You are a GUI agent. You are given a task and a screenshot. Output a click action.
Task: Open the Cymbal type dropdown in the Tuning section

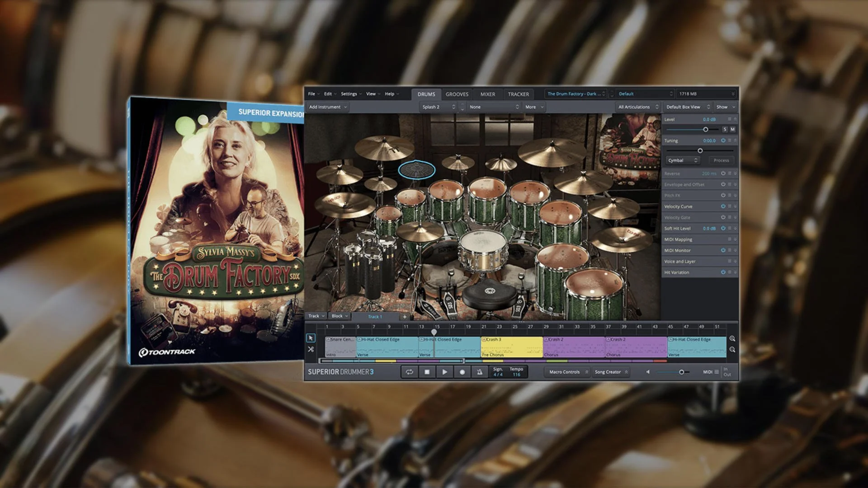click(x=683, y=160)
